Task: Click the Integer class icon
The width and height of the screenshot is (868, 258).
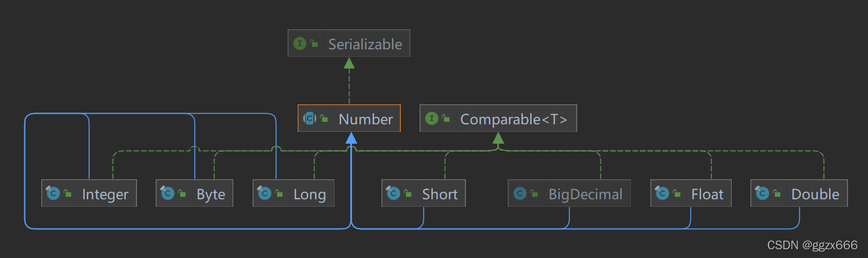Action: [53, 193]
